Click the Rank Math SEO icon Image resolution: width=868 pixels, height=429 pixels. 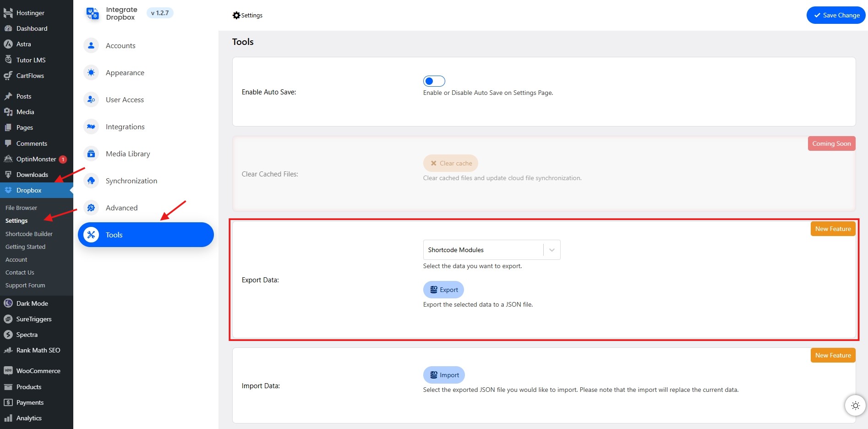point(8,350)
